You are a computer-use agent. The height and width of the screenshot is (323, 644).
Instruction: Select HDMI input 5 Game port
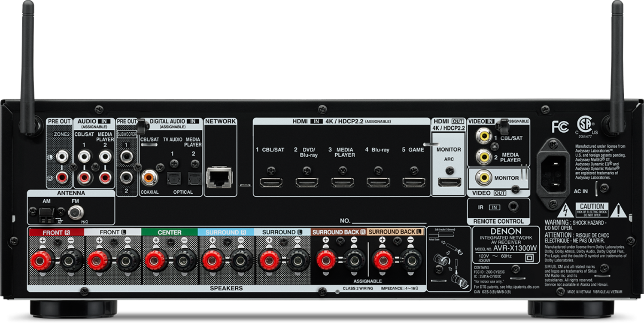tap(414, 182)
